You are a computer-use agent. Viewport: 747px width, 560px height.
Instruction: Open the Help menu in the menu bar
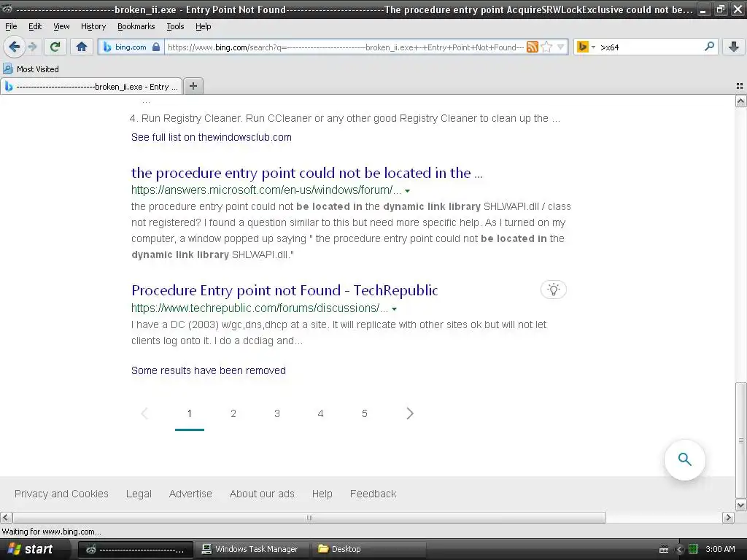click(203, 26)
